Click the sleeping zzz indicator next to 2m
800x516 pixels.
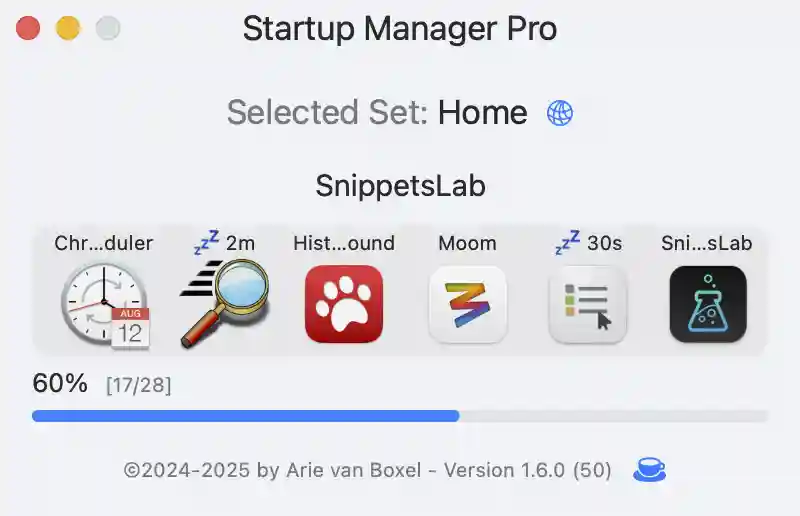(x=207, y=242)
